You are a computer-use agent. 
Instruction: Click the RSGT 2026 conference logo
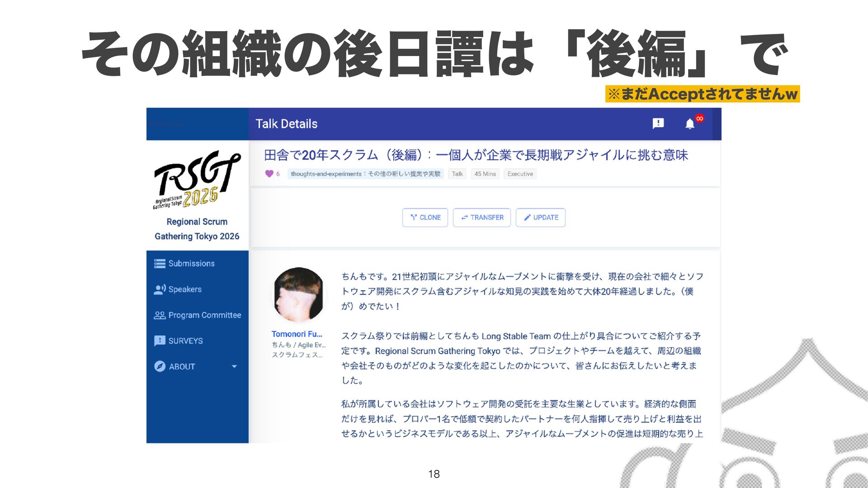pyautogui.click(x=197, y=181)
